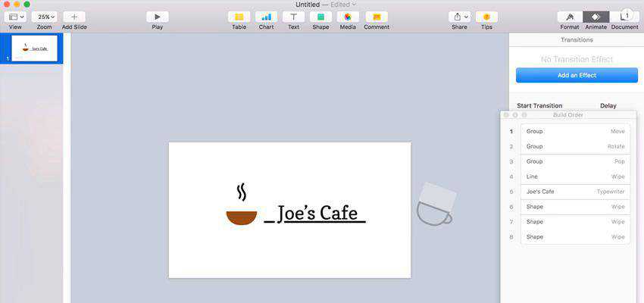Open the Tips icon
Screen dimensions: 644x303
486,17
